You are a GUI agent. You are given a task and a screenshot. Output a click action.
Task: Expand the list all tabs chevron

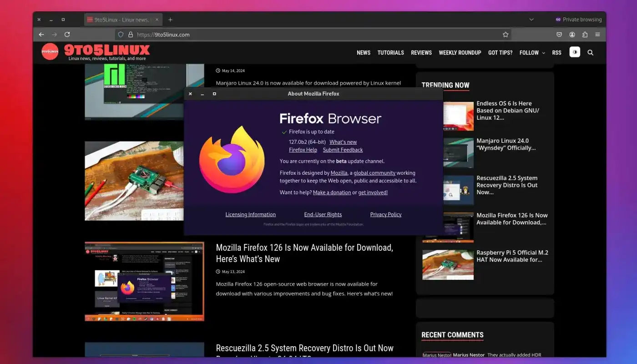(531, 20)
